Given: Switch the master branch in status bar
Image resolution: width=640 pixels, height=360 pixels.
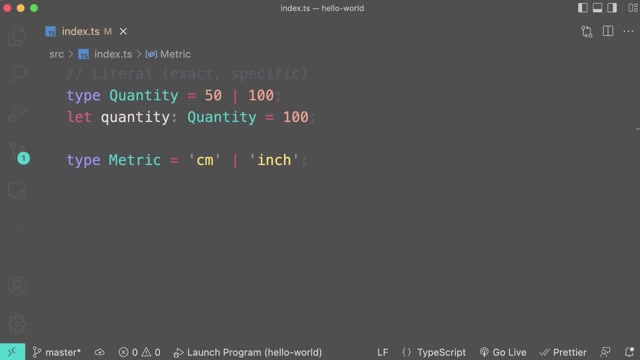Looking at the screenshot, I should (57, 352).
